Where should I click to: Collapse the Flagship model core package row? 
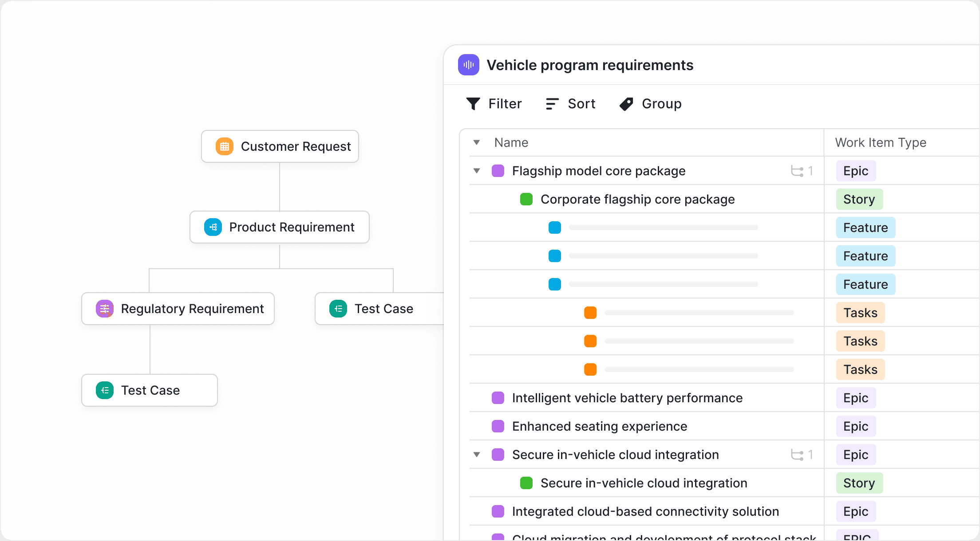[477, 171]
